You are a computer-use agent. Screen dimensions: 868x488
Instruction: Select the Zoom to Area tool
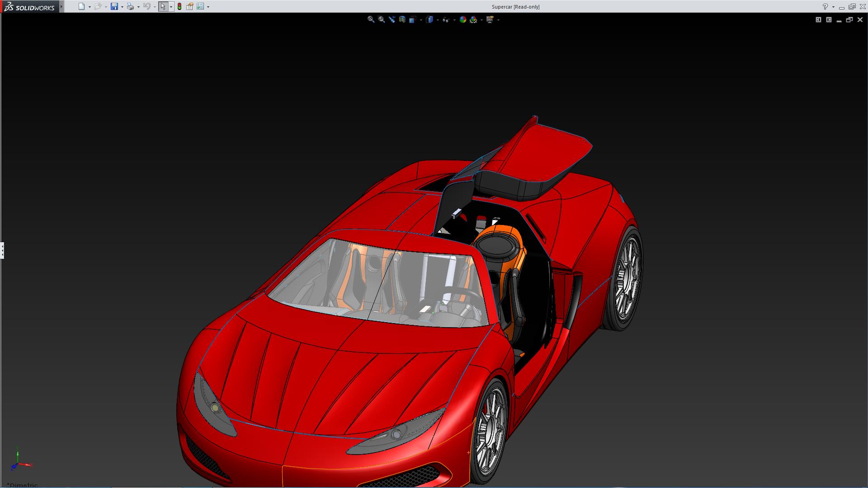tap(381, 19)
